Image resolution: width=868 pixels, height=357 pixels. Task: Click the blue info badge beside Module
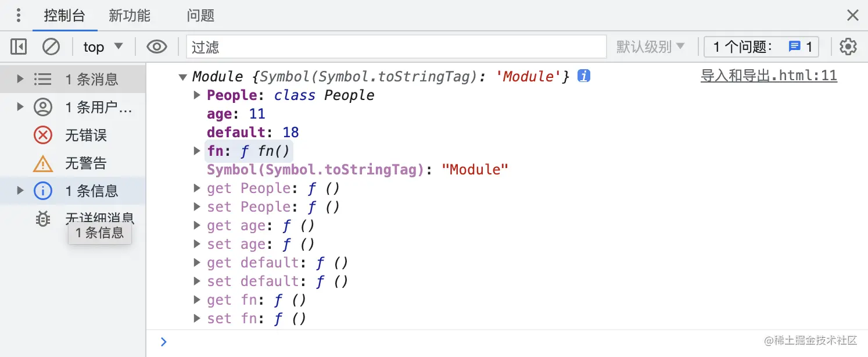(584, 76)
